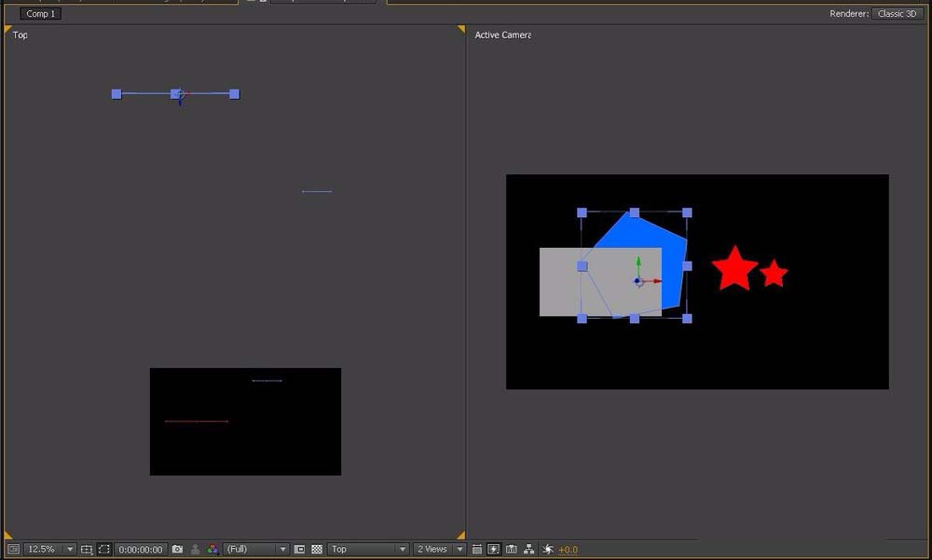
Task: Open the Comp Flowchart icon
Action: click(x=528, y=550)
